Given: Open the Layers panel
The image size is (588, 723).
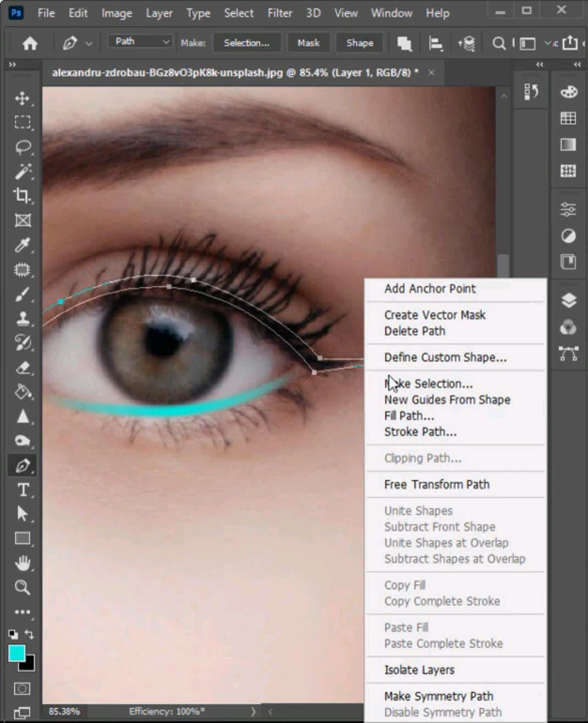Looking at the screenshot, I should pos(568,301).
